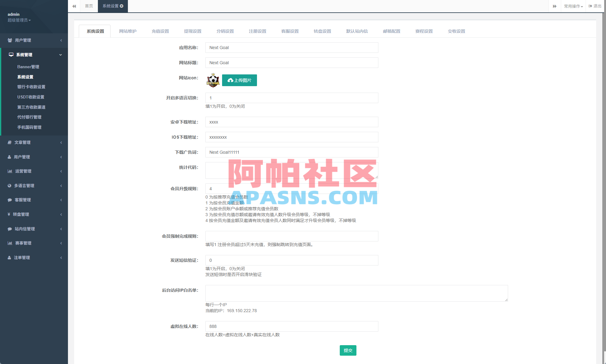Switch to the 邮箱配置 tab
The height and width of the screenshot is (364, 606).
(392, 31)
